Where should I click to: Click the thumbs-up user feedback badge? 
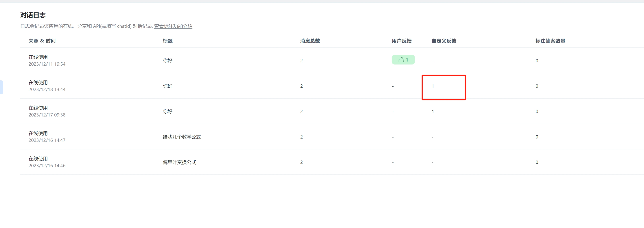403,60
